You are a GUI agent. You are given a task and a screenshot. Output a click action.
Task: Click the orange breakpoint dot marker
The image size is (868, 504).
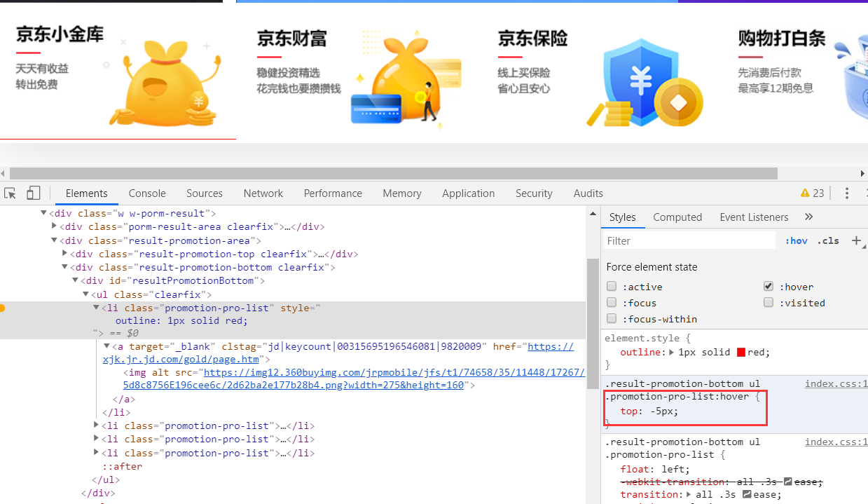[3, 308]
